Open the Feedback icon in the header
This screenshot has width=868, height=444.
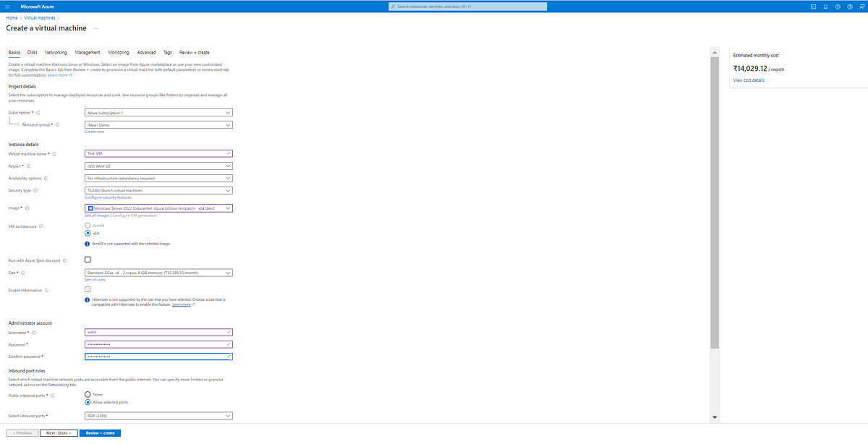coord(861,7)
